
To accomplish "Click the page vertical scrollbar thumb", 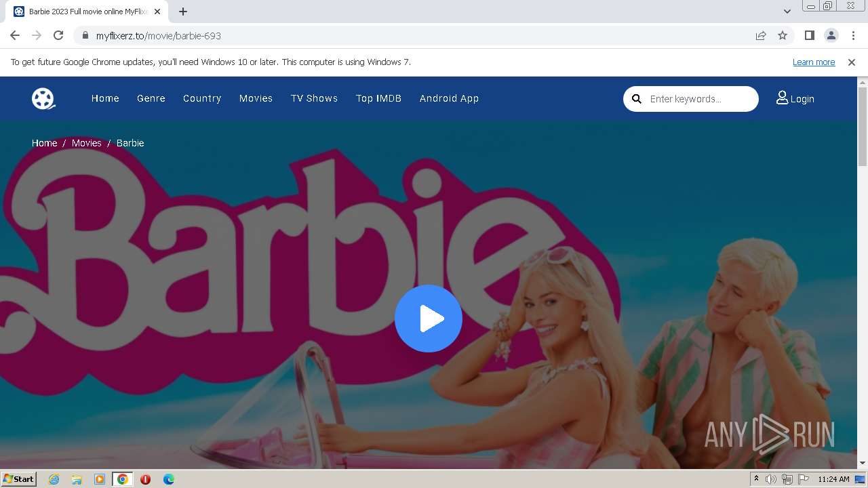I will coord(863,125).
